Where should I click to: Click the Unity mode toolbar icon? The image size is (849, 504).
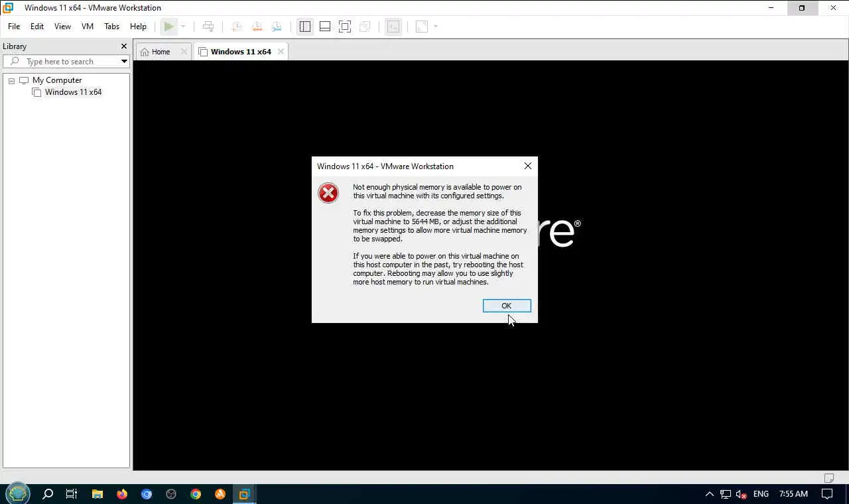tap(365, 27)
